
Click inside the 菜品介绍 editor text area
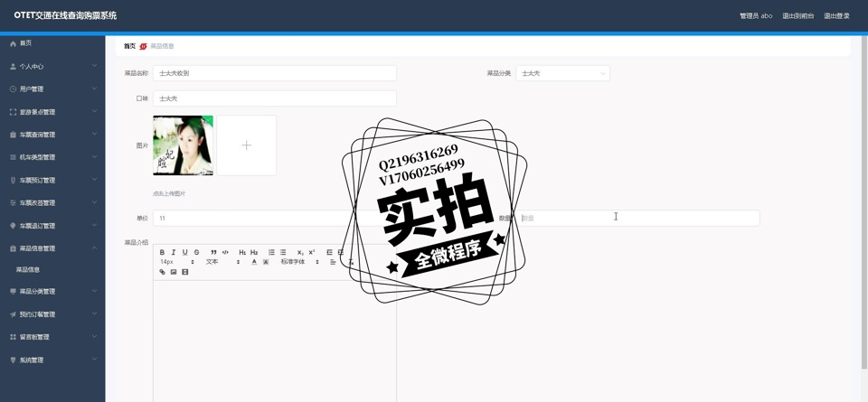[275, 341]
